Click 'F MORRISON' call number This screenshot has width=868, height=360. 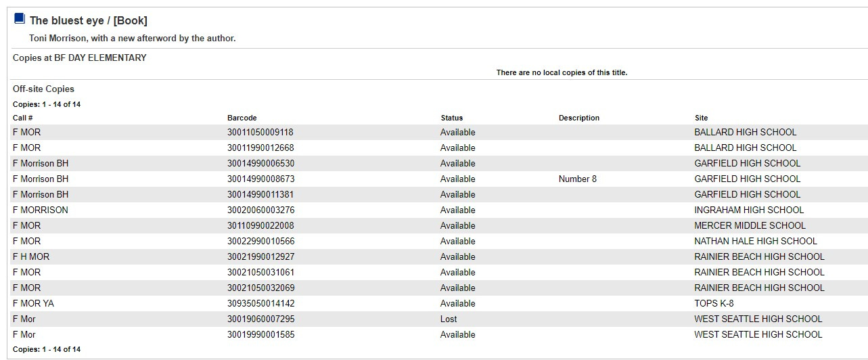click(41, 210)
